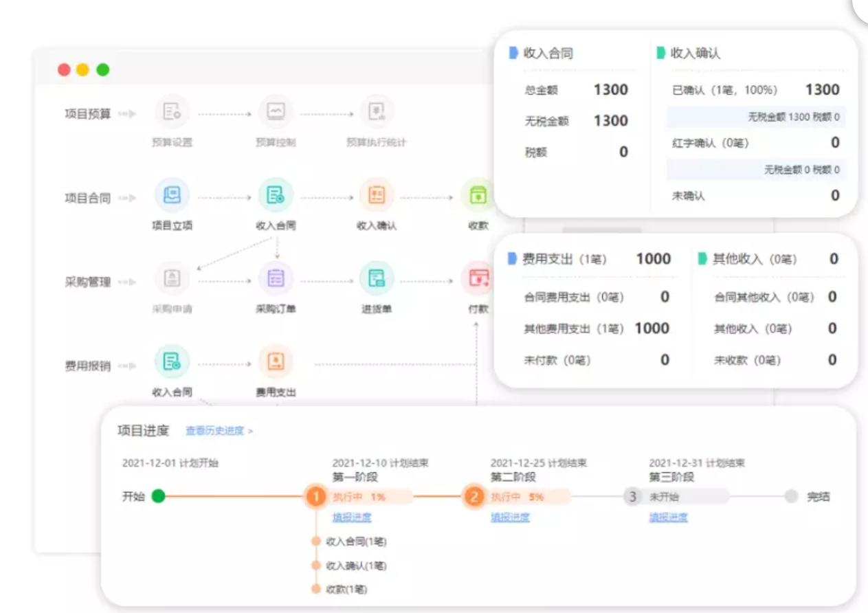Select the gray stage 3 marker
868x613 pixels.
coord(632,496)
